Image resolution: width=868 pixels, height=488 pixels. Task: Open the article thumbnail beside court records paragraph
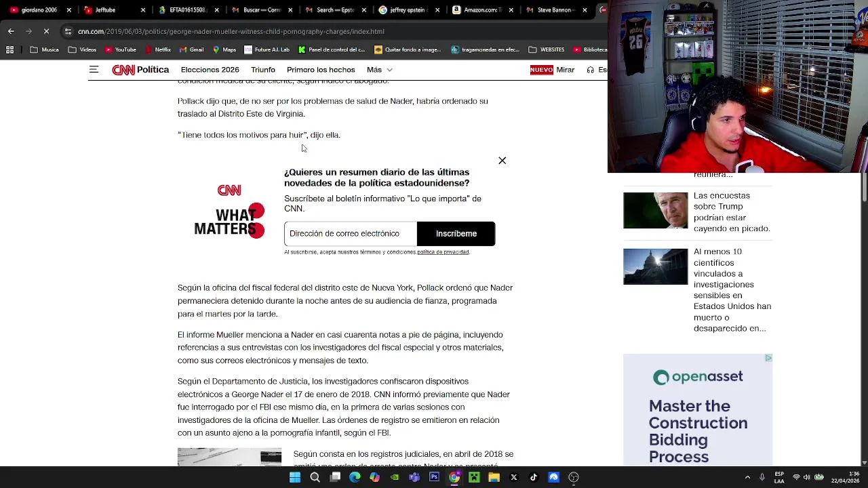[x=229, y=457]
